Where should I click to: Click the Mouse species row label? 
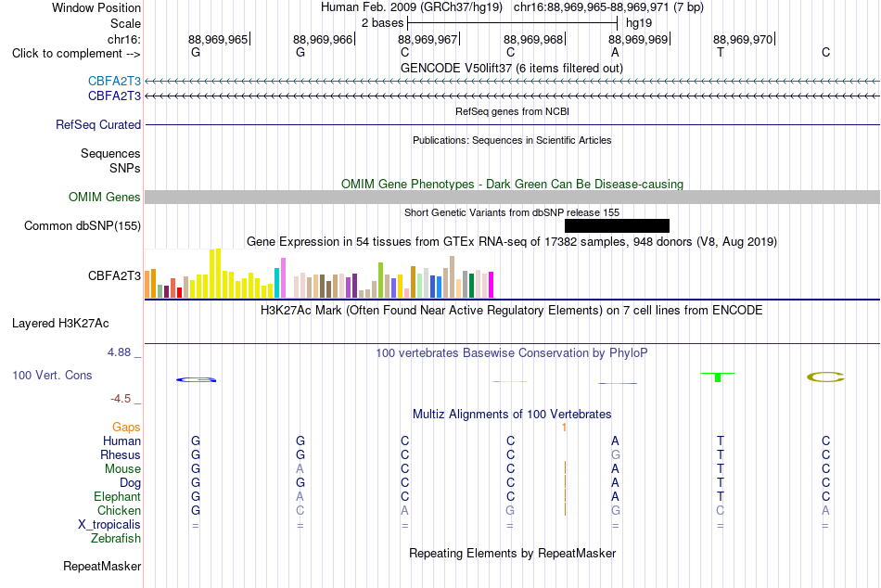click(122, 469)
